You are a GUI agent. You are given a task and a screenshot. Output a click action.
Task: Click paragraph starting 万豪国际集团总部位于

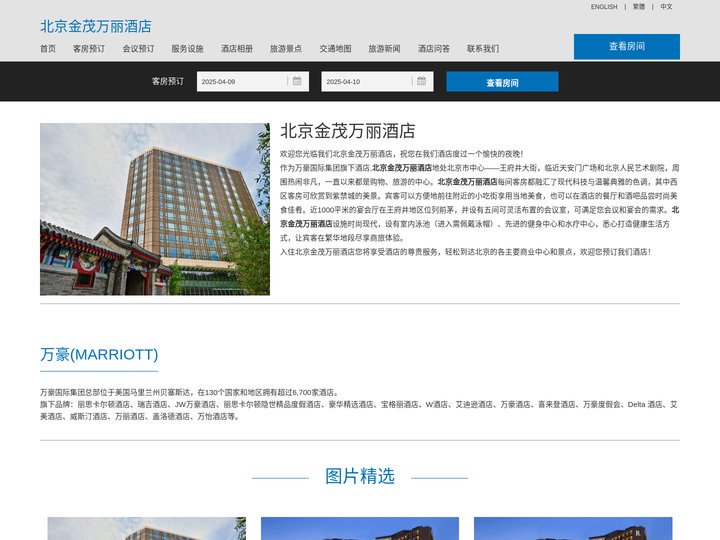(x=190, y=393)
